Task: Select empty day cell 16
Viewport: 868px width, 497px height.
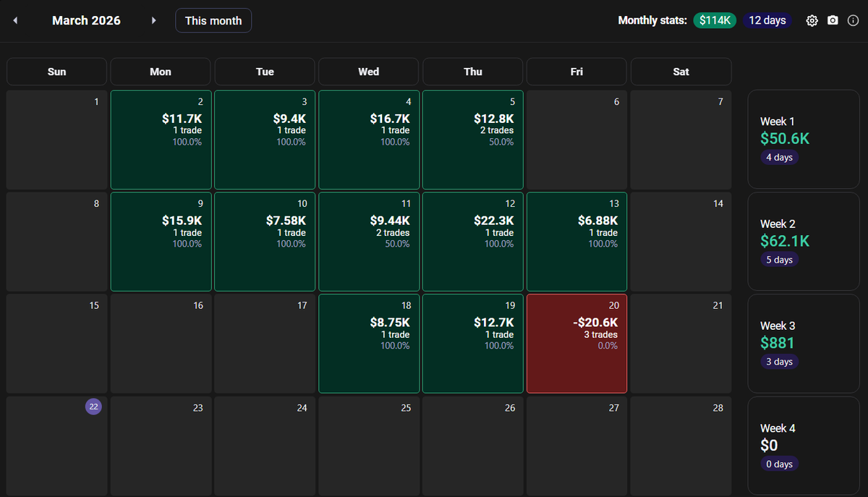Action: (x=161, y=344)
